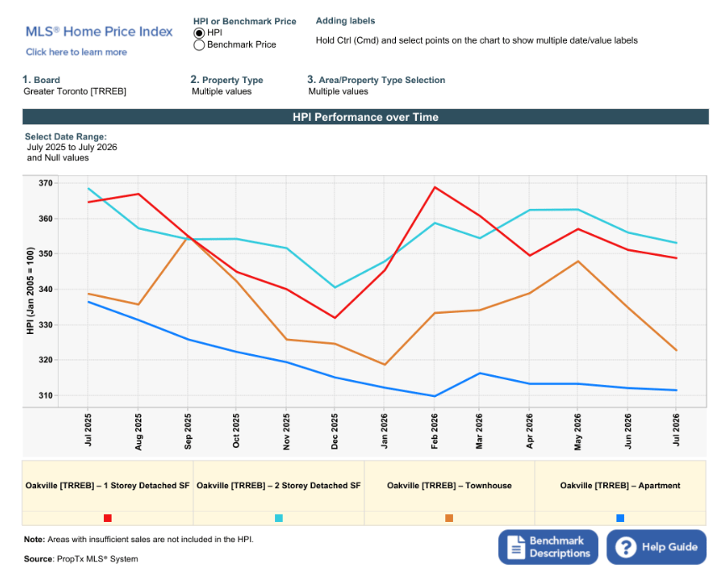The image size is (728, 584).
Task: Select the Oakville Townhouse legend label
Action: point(449,486)
